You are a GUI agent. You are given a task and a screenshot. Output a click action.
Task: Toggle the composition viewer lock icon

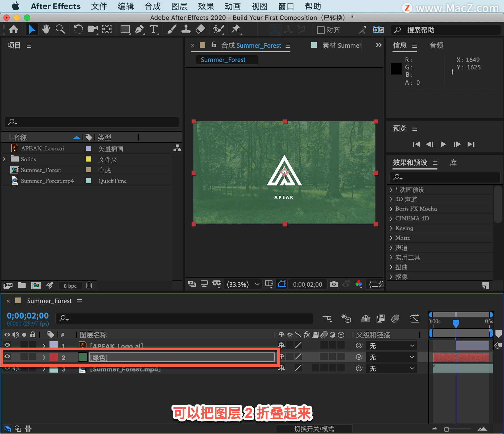pos(214,45)
